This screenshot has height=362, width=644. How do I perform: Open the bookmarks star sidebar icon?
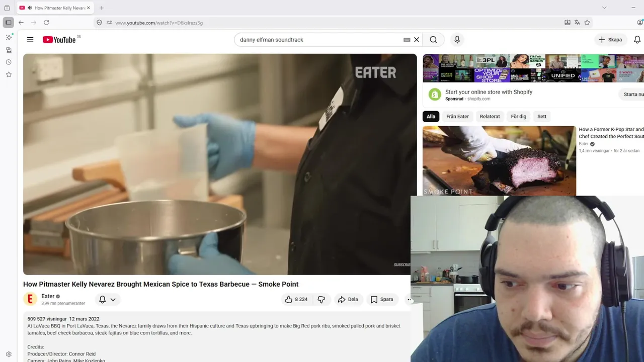[x=9, y=74]
